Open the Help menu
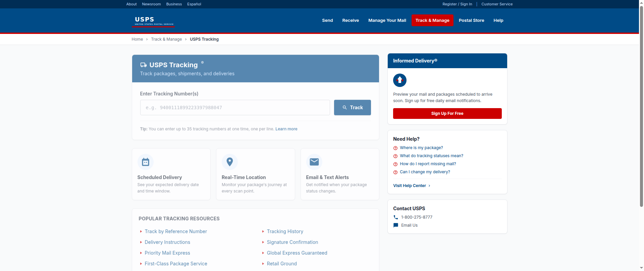This screenshot has height=271, width=644. (x=498, y=20)
